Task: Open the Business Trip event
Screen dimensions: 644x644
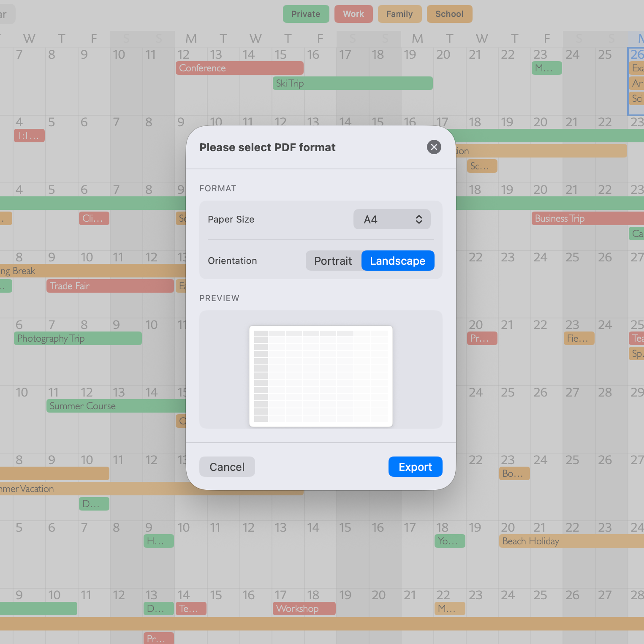Action: (x=587, y=218)
